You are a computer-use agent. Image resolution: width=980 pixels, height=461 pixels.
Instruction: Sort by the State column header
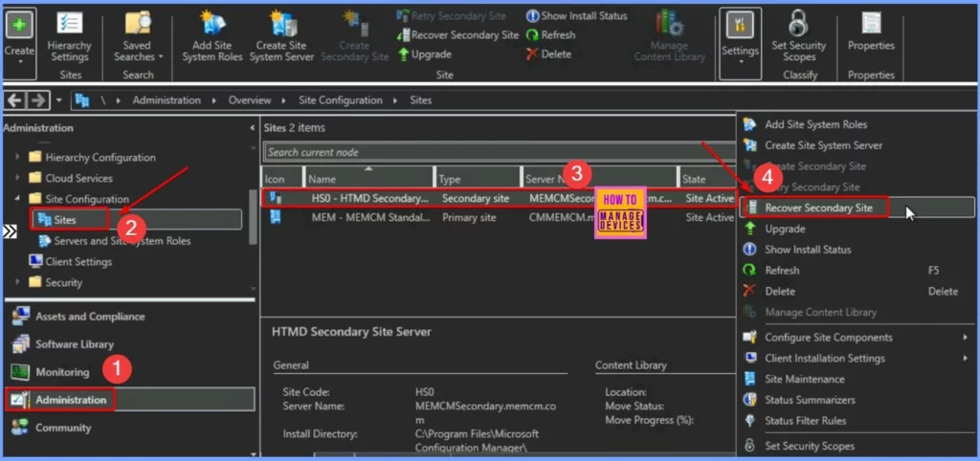pyautogui.click(x=707, y=179)
